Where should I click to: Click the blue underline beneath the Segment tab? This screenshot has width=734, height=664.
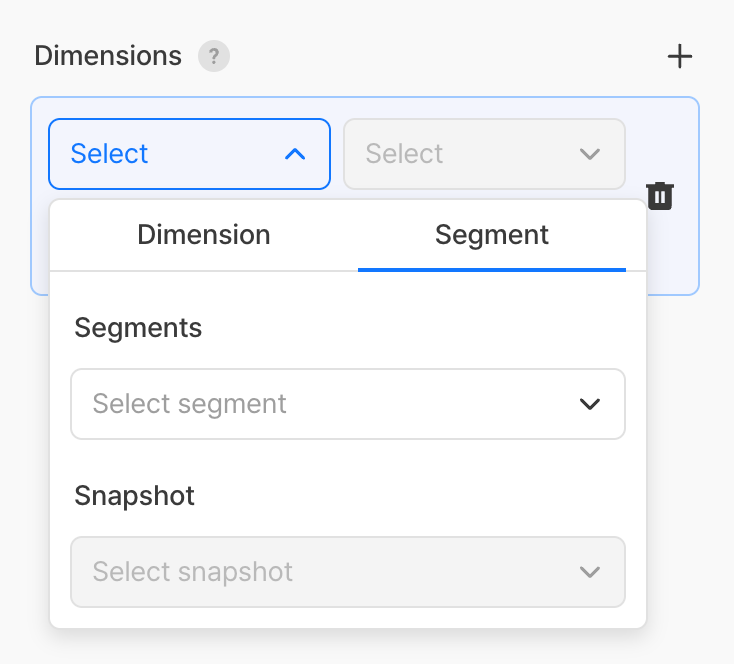click(491, 269)
